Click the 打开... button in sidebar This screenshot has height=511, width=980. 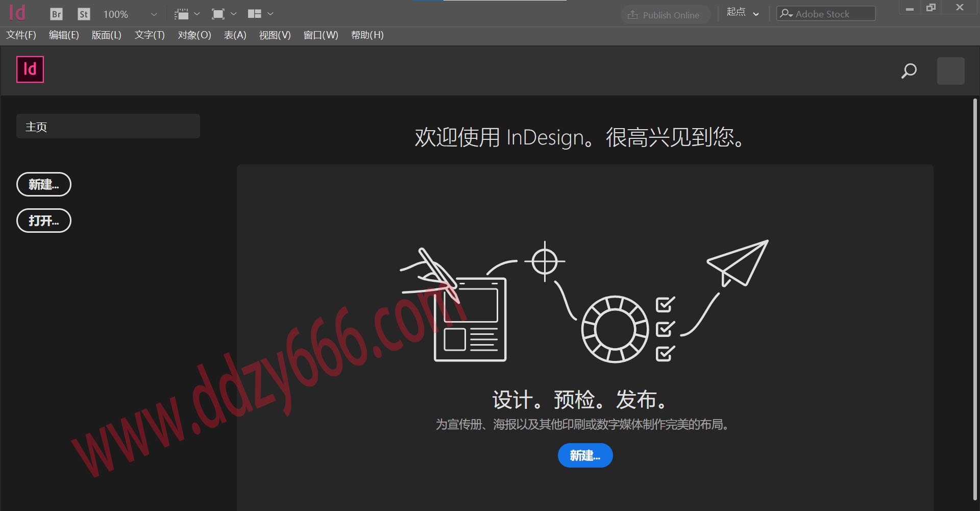44,221
